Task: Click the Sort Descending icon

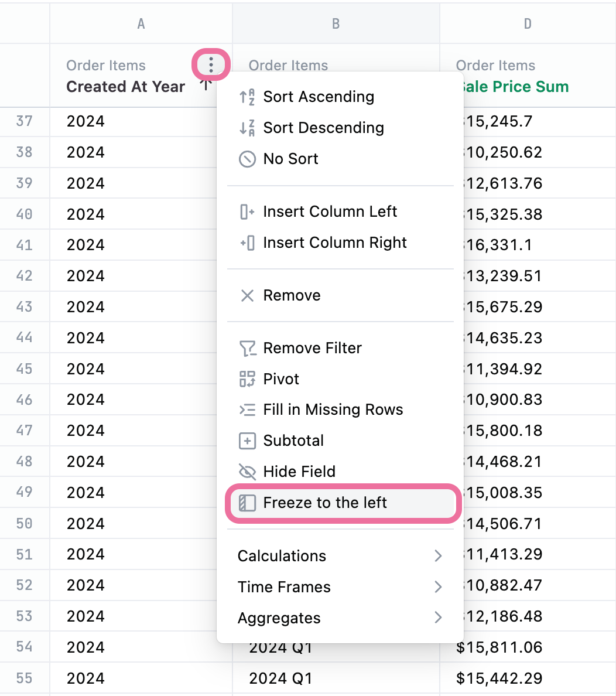Action: pyautogui.click(x=247, y=128)
